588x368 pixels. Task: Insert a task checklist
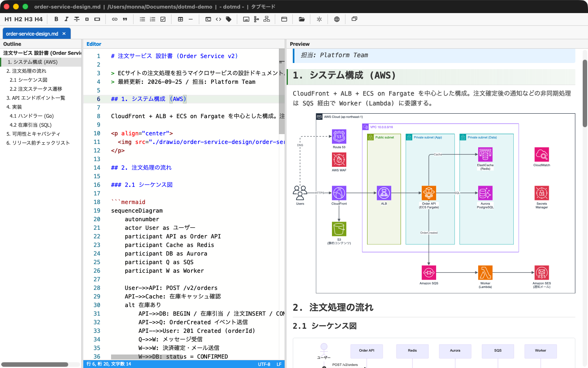[163, 19]
